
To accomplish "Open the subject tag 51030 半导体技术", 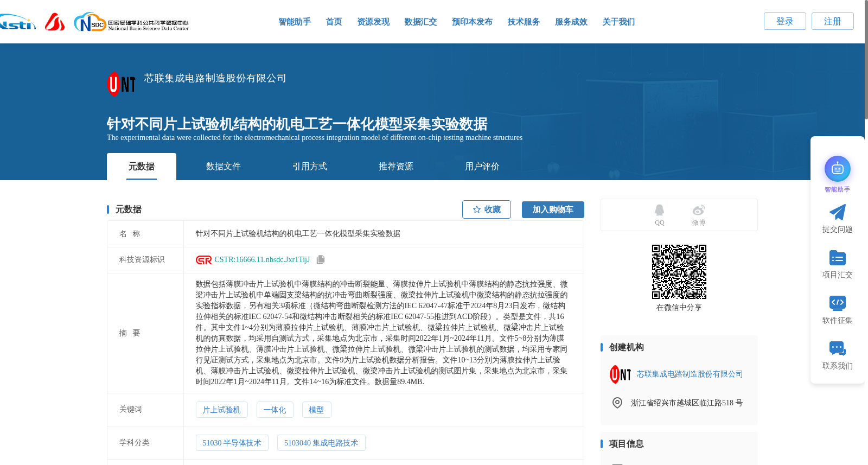I will click(x=232, y=443).
